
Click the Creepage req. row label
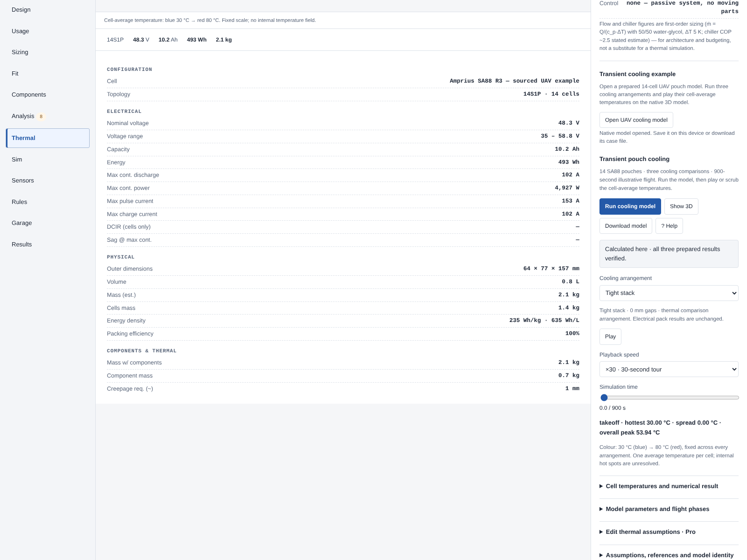(x=130, y=389)
